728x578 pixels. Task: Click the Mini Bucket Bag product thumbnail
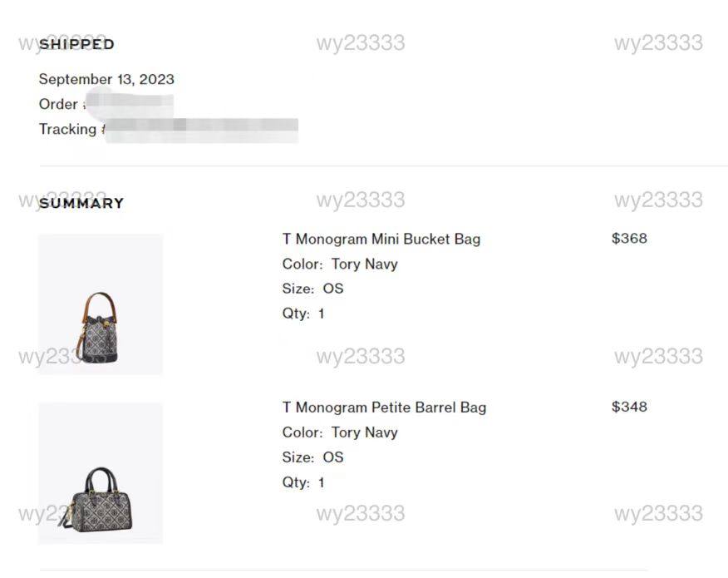pyautogui.click(x=101, y=304)
